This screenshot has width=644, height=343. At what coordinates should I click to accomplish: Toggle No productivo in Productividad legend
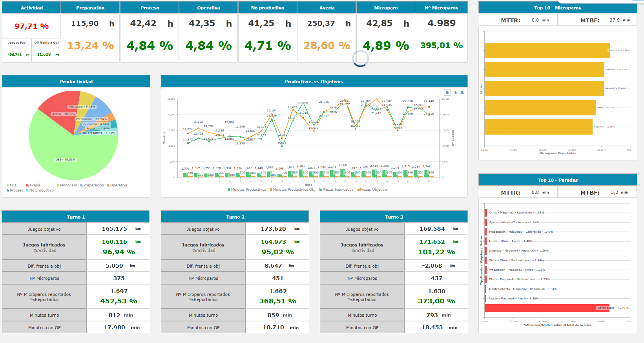click(x=41, y=190)
